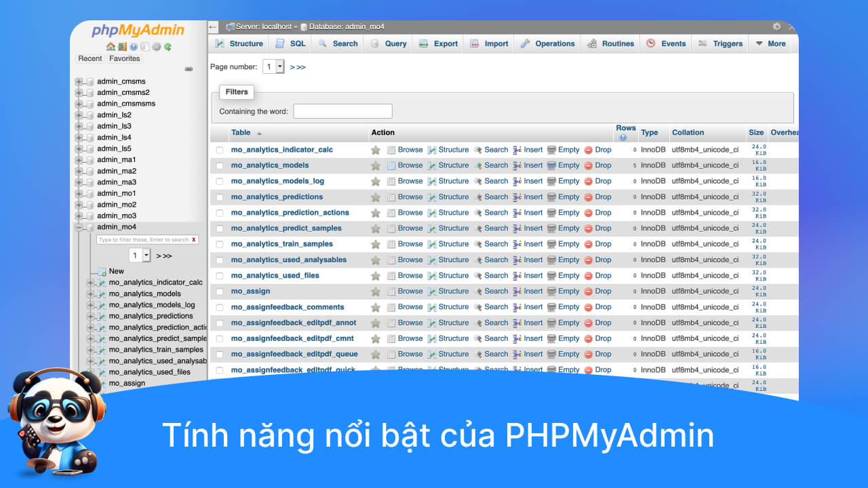This screenshot has width=868, height=488.
Task: Open the Structure tab
Action: pos(239,43)
